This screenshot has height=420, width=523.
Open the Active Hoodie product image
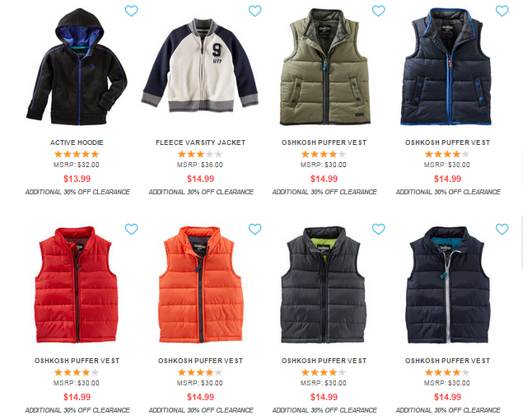tap(77, 67)
